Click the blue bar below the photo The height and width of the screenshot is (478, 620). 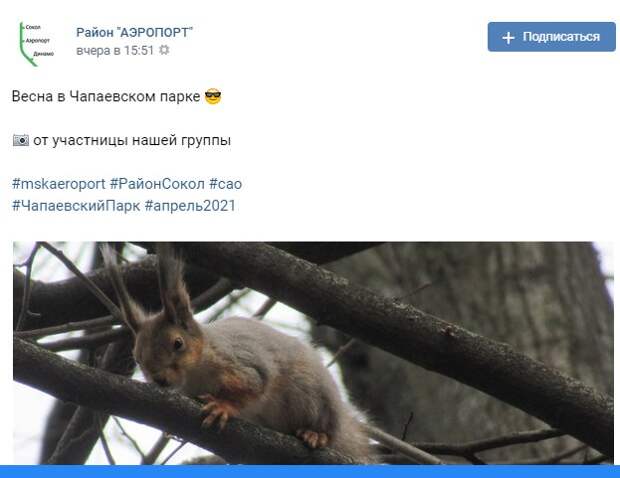(310, 471)
